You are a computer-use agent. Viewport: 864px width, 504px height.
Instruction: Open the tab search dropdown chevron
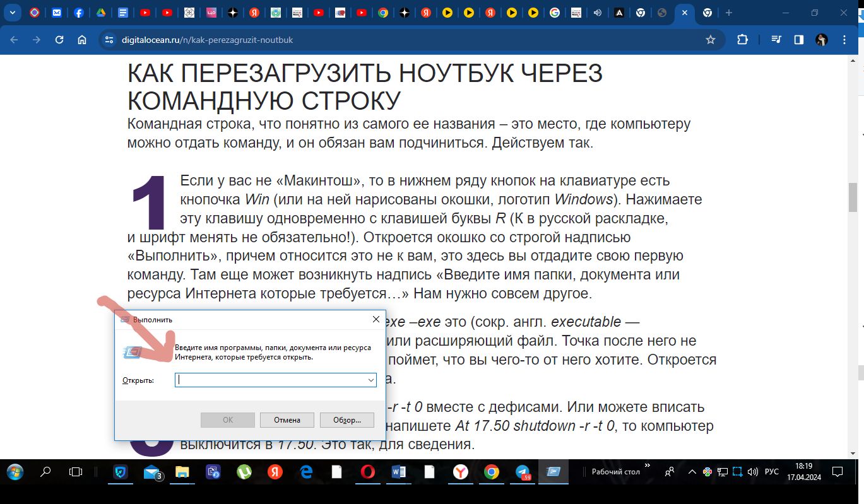12,13
